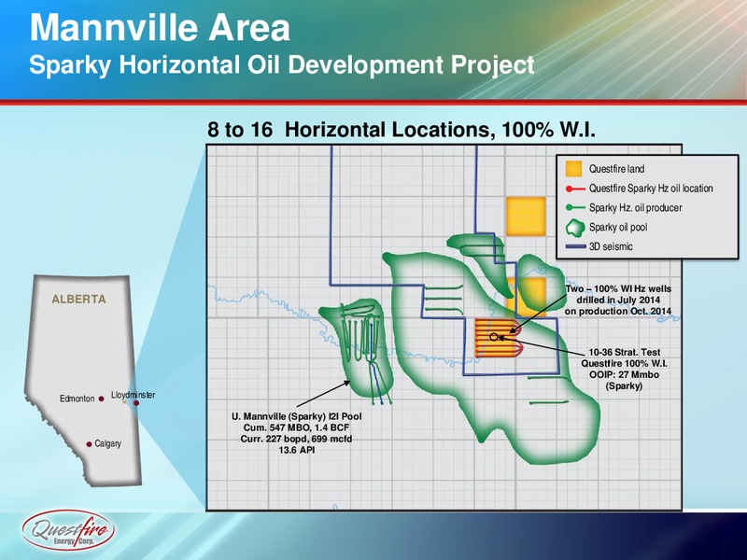747x560 pixels.
Task: Click the Sparky oil pool legend outline icon
Action: coord(575,228)
